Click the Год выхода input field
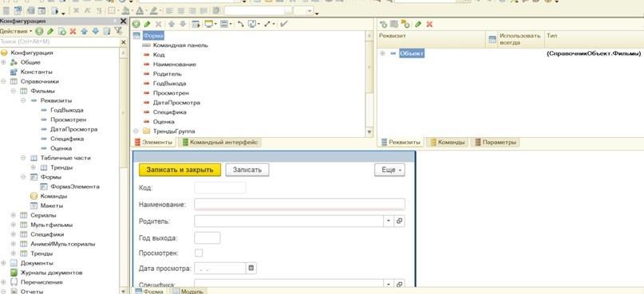Viewport: 644px width, 294px height. pyautogui.click(x=207, y=237)
